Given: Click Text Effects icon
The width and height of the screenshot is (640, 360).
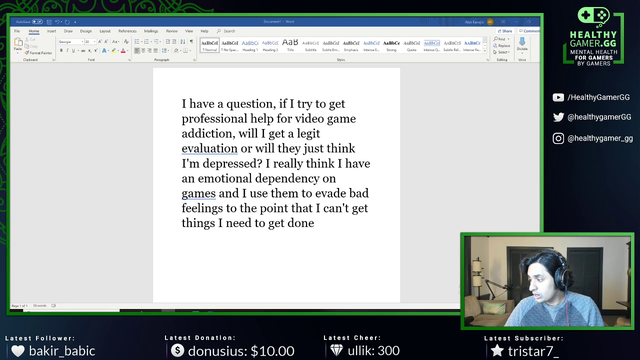Looking at the screenshot, I should point(104,51).
